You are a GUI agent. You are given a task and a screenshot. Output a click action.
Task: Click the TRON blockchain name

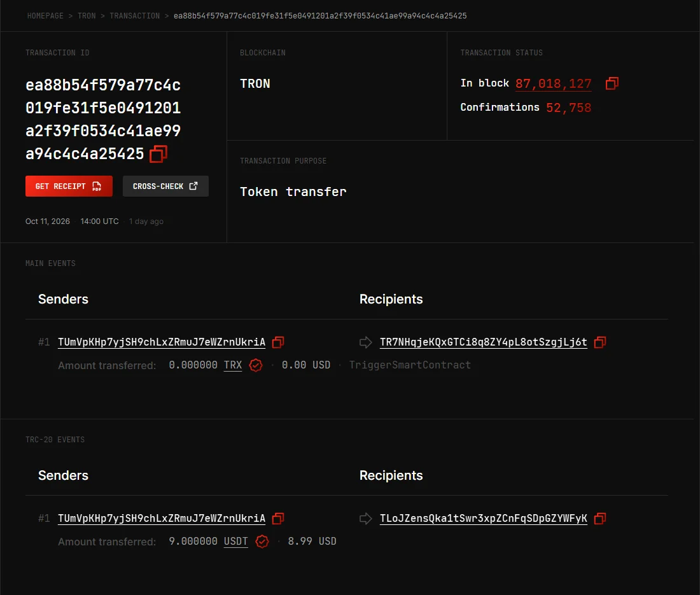255,84
